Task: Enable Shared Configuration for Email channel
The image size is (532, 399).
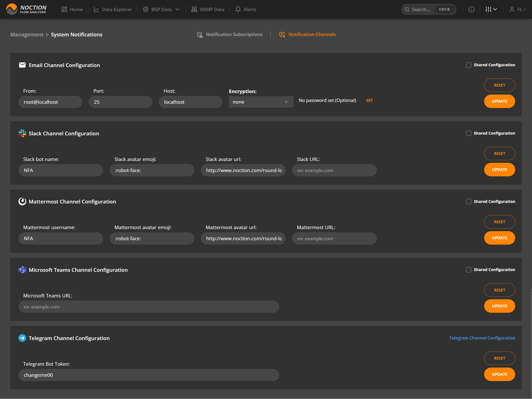Action: 468,65
